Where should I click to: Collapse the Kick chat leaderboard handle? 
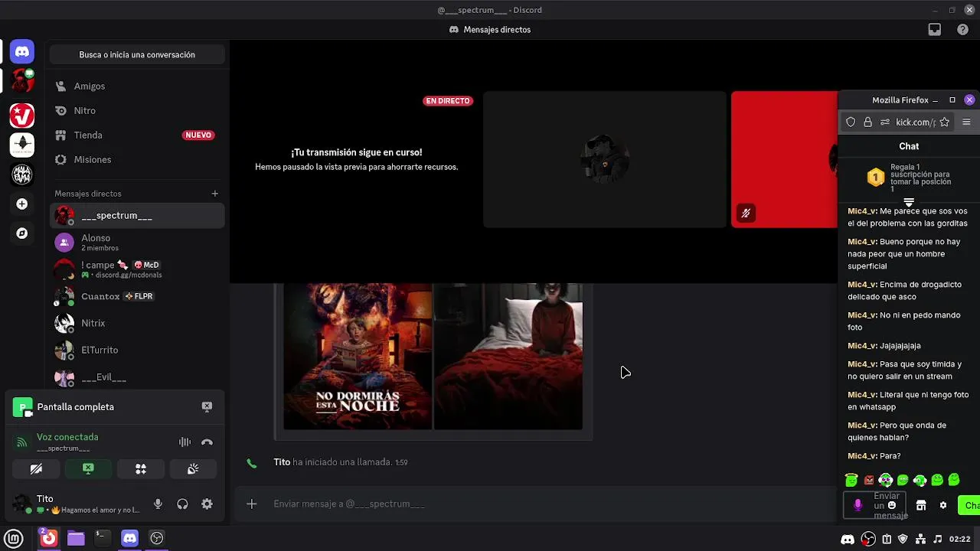(x=909, y=203)
